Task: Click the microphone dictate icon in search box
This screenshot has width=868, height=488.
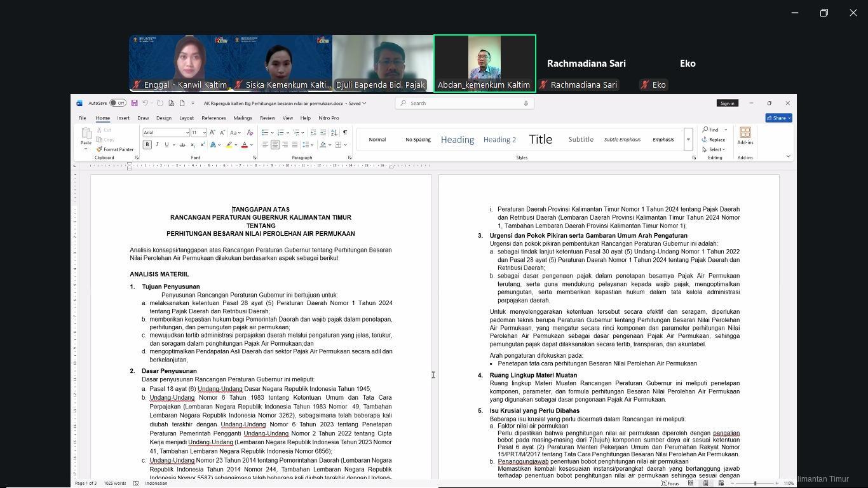Action: pyautogui.click(x=526, y=103)
